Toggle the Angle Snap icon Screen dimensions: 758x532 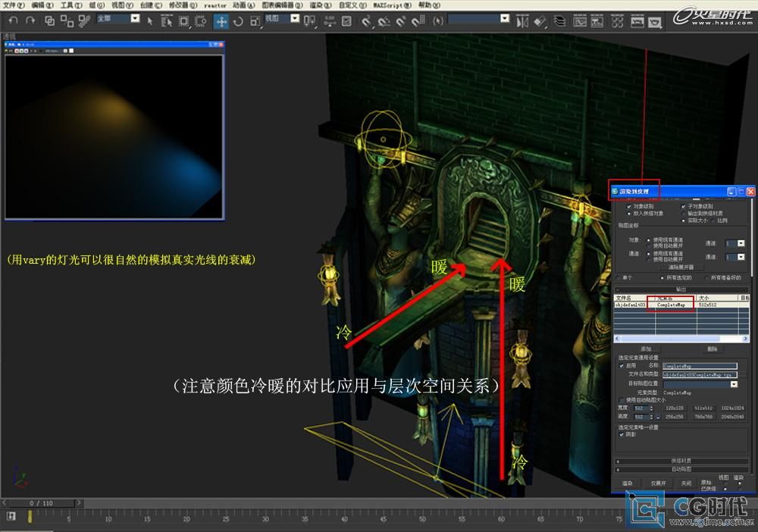click(x=384, y=21)
